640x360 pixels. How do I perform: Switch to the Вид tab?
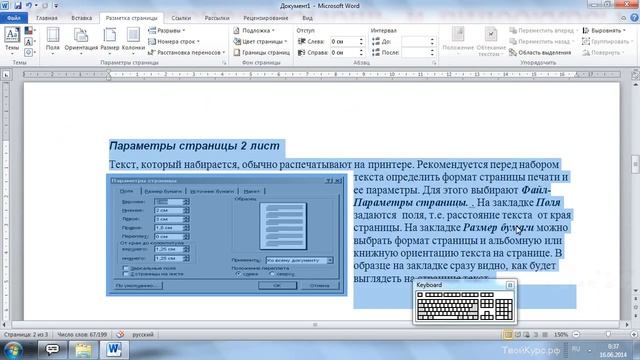307,18
